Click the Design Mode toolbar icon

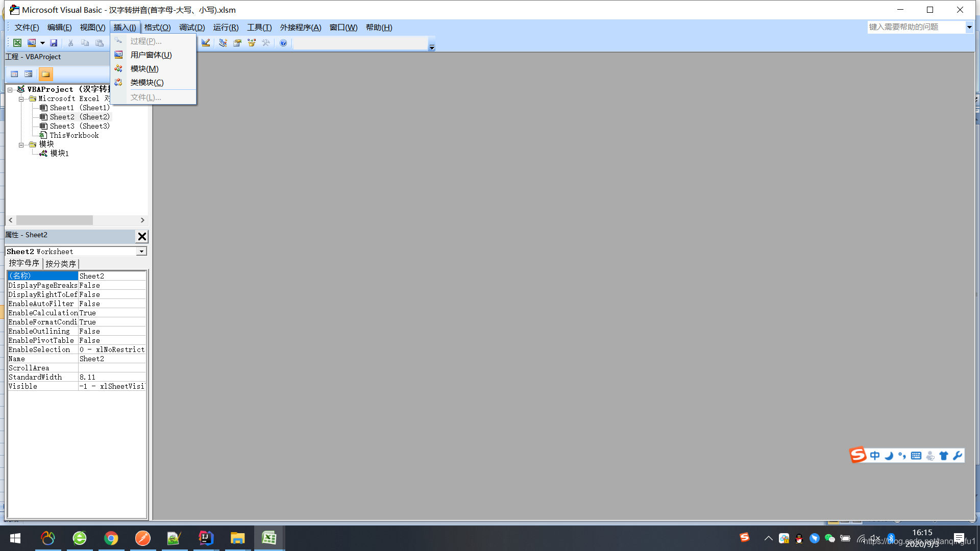coord(206,43)
